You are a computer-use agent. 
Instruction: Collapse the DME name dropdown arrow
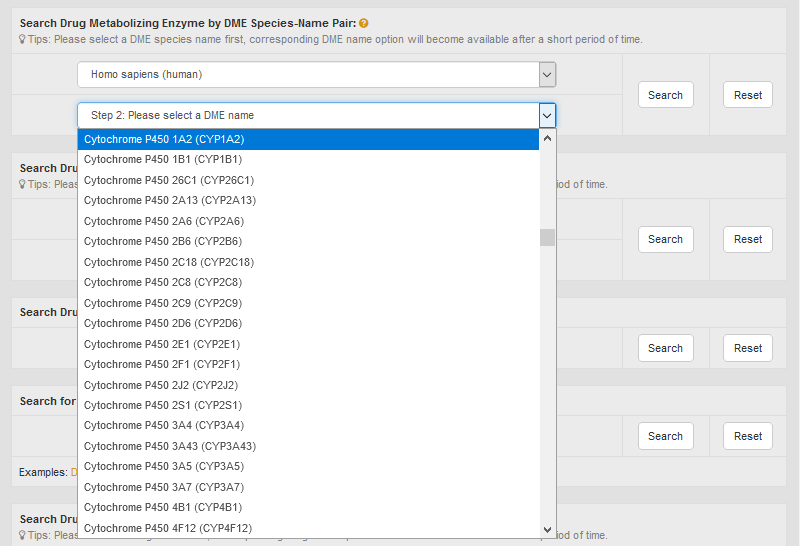(547, 115)
